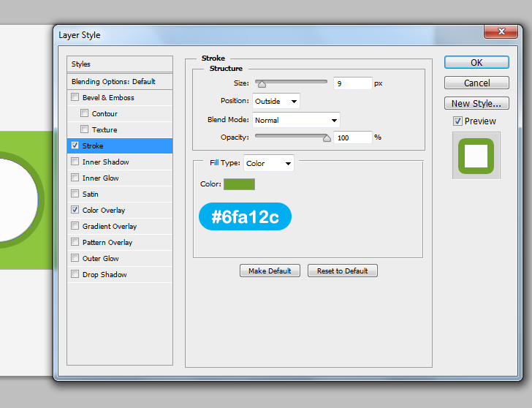The image size is (532, 408).
Task: Click the Opacity percentage input field
Action: pos(352,137)
